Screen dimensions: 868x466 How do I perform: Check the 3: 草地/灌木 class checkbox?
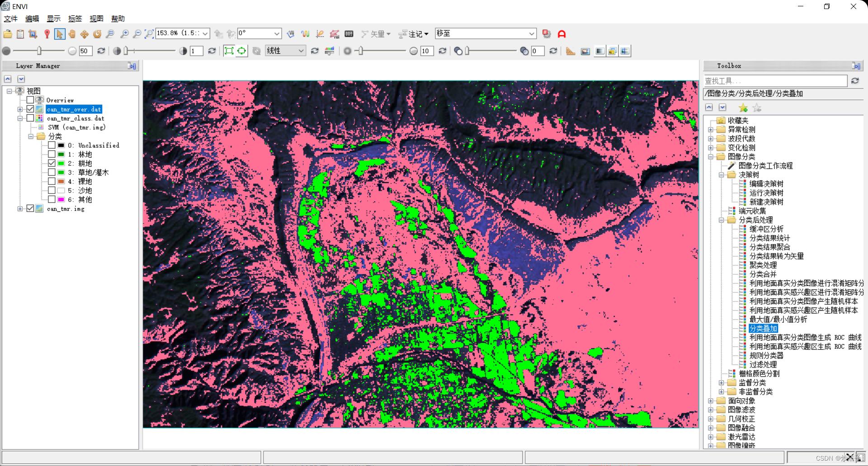point(52,172)
